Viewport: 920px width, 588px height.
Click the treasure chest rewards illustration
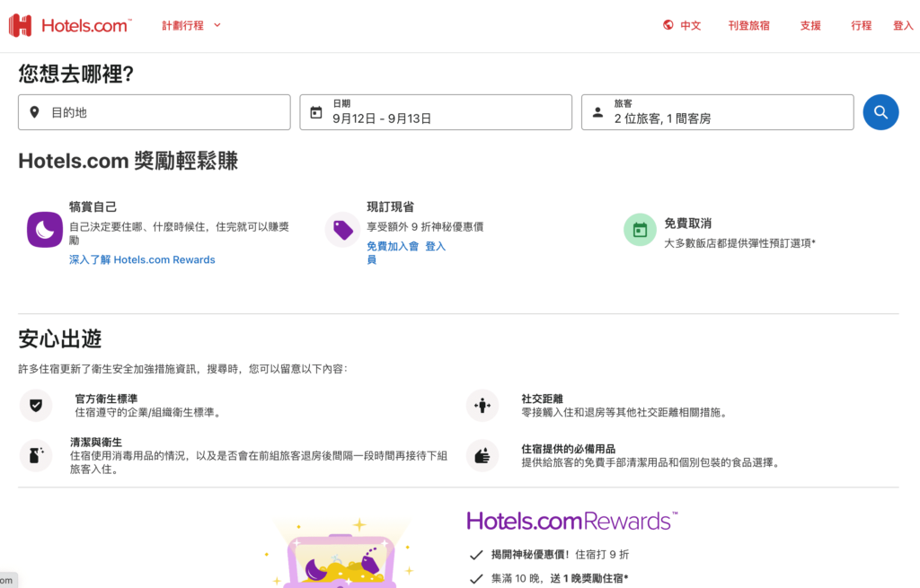click(341, 553)
